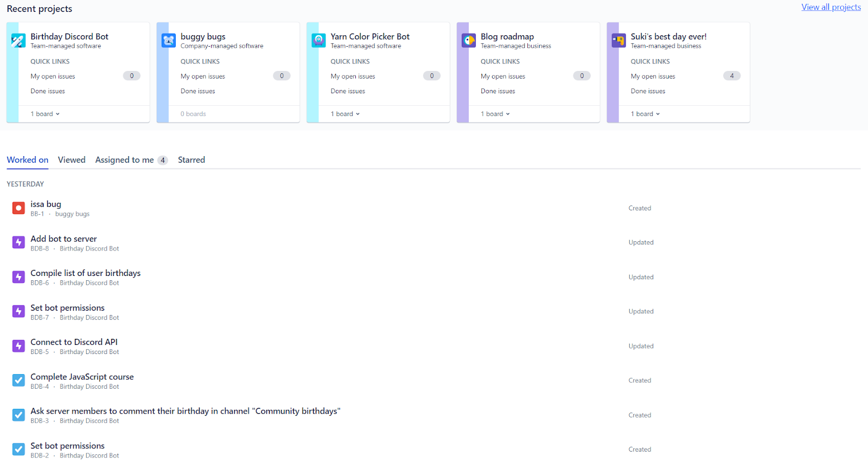868x463 pixels.
Task: Click the Updated status for Add bot to server
Action: [641, 242]
